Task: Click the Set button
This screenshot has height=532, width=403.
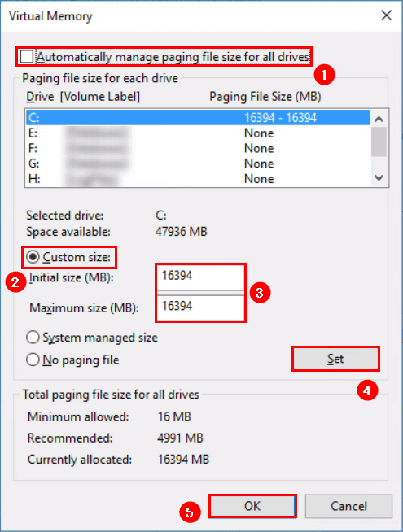Action: 335,359
